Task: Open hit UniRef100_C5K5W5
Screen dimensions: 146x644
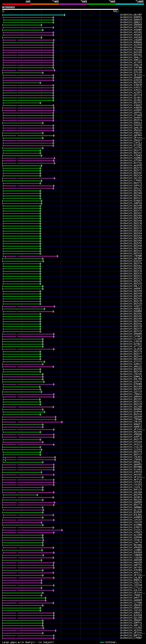Action: pos(131,256)
